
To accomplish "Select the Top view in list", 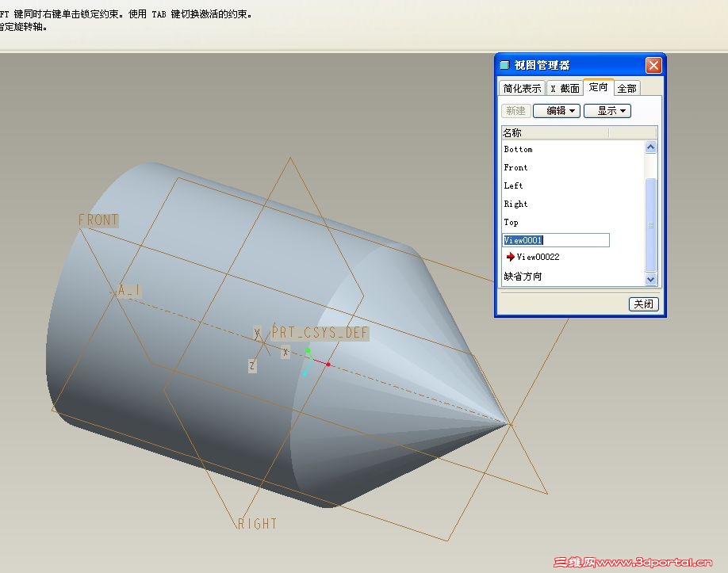I will point(512,222).
